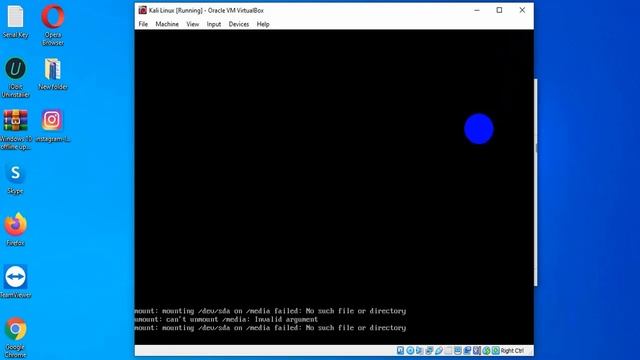The image size is (640, 360).
Task: Select the Skype desktop icon
Action: click(x=16, y=178)
